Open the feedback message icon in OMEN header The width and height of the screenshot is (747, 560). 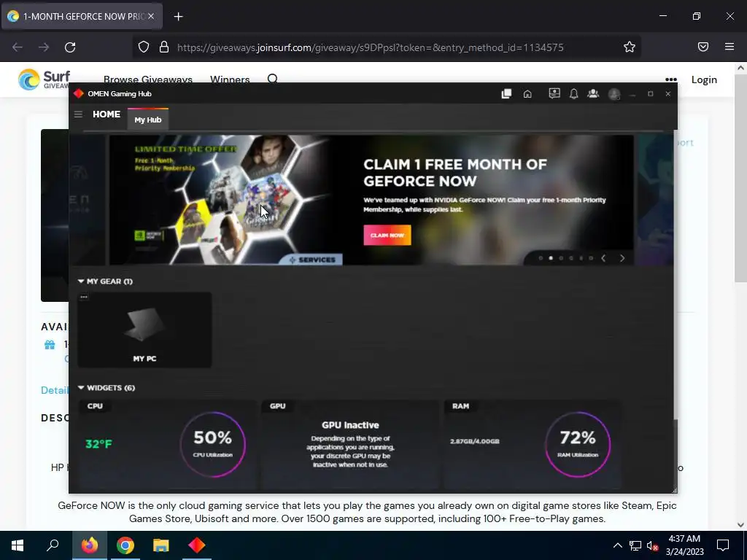554,93
